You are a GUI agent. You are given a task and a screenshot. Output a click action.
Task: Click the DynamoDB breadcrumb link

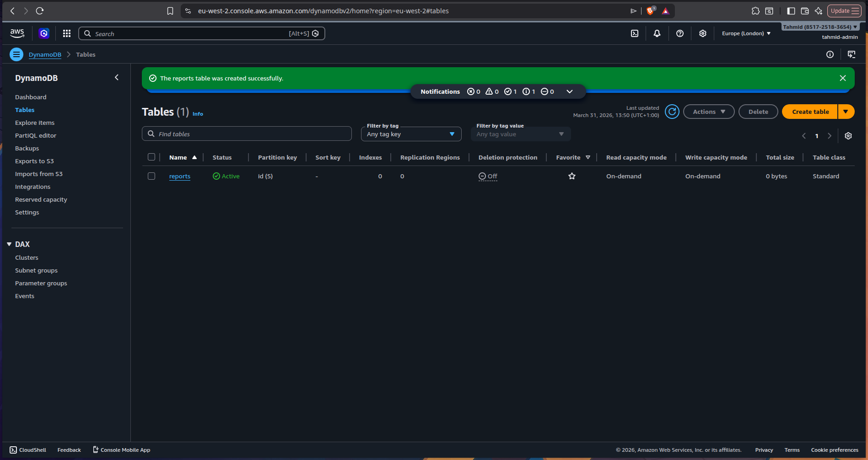pyautogui.click(x=45, y=54)
